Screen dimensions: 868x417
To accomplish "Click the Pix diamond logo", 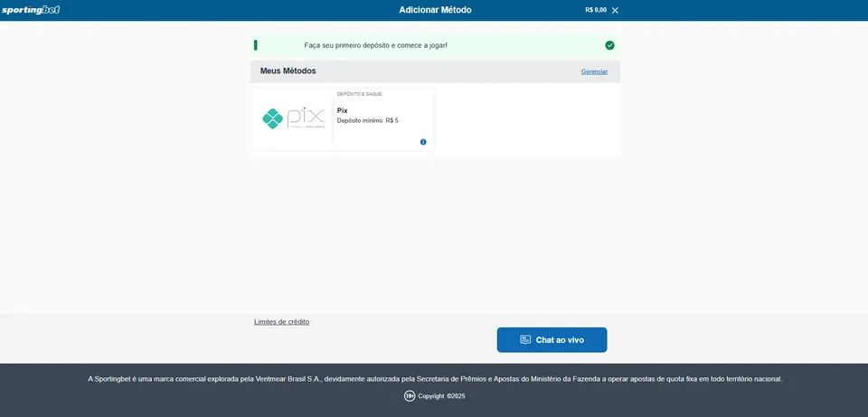I will pos(272,118).
